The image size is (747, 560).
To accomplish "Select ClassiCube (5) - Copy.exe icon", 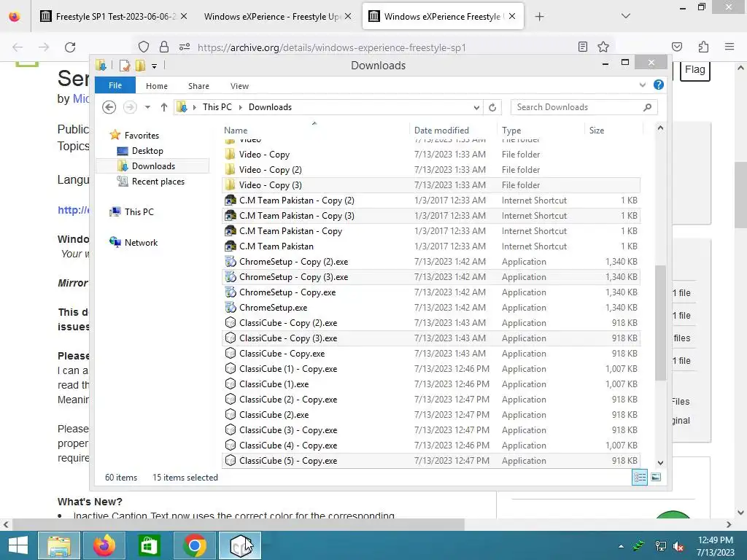I will pyautogui.click(x=230, y=461).
